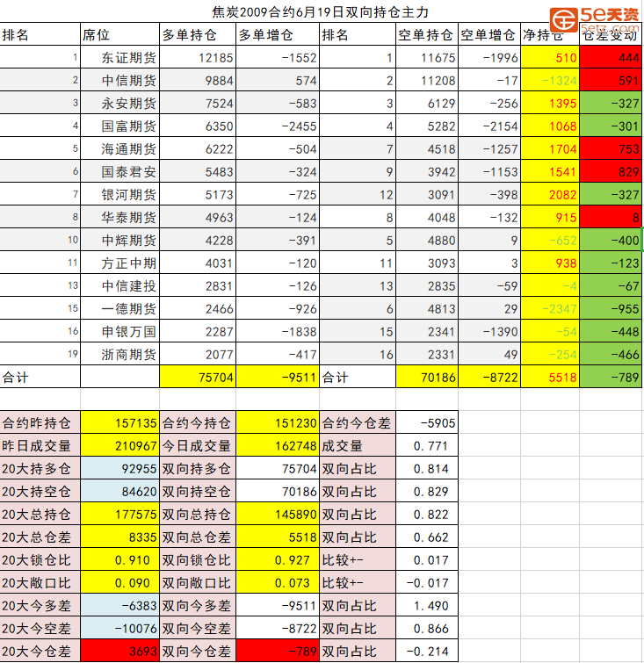
Task: Click the 银河期货 seat cell
Action: (x=119, y=194)
